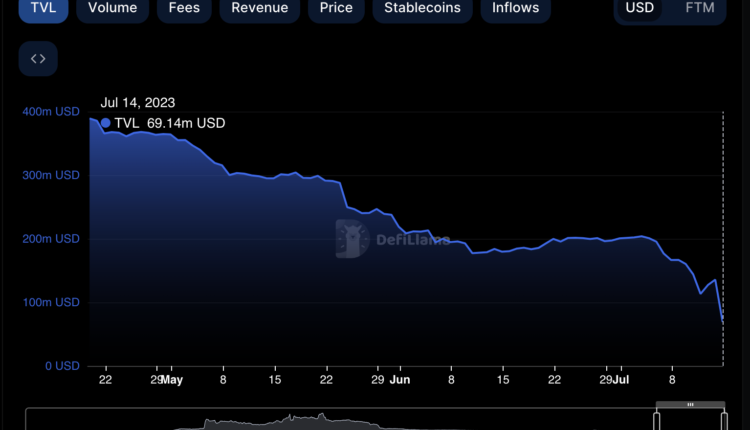This screenshot has width=750, height=430.
Task: Click the embed code brackets icon
Action: (x=38, y=59)
